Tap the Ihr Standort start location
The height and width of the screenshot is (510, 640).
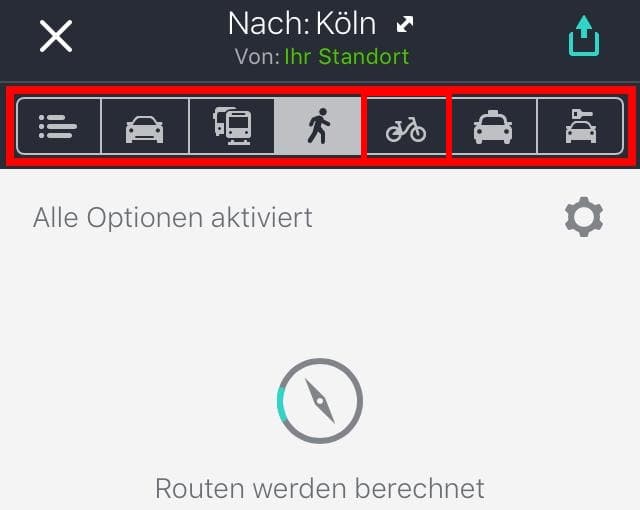pyautogui.click(x=347, y=56)
